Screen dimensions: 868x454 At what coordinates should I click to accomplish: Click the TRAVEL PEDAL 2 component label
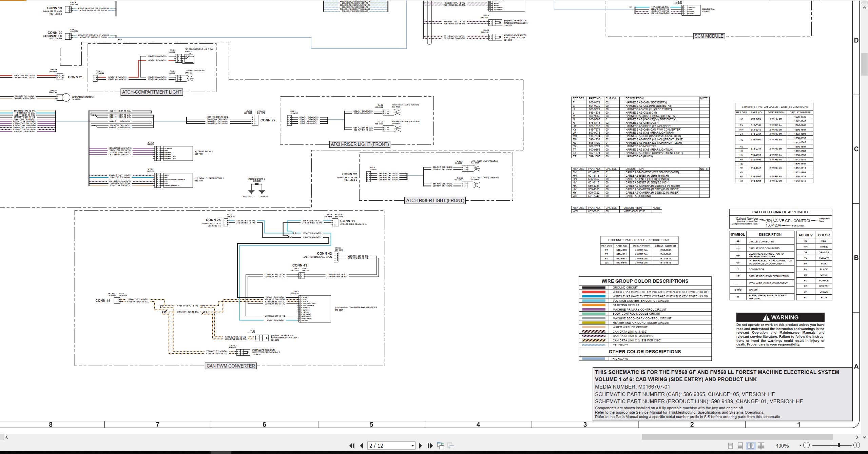click(x=204, y=153)
